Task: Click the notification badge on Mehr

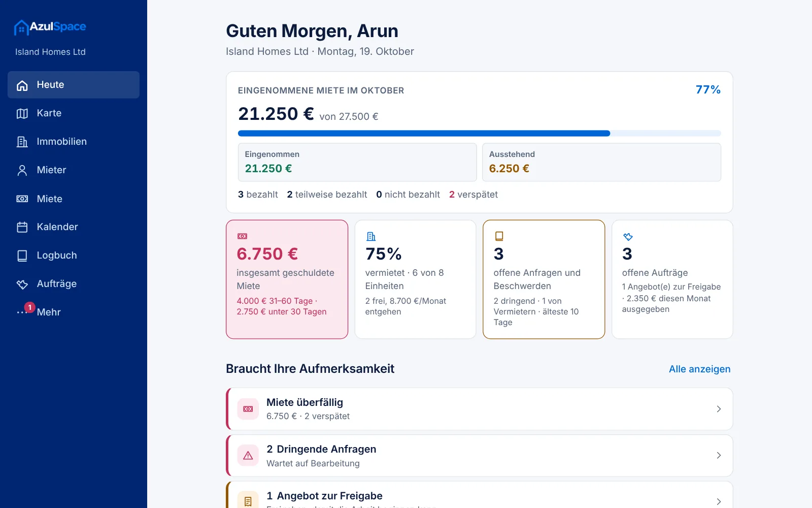Action: click(x=30, y=307)
